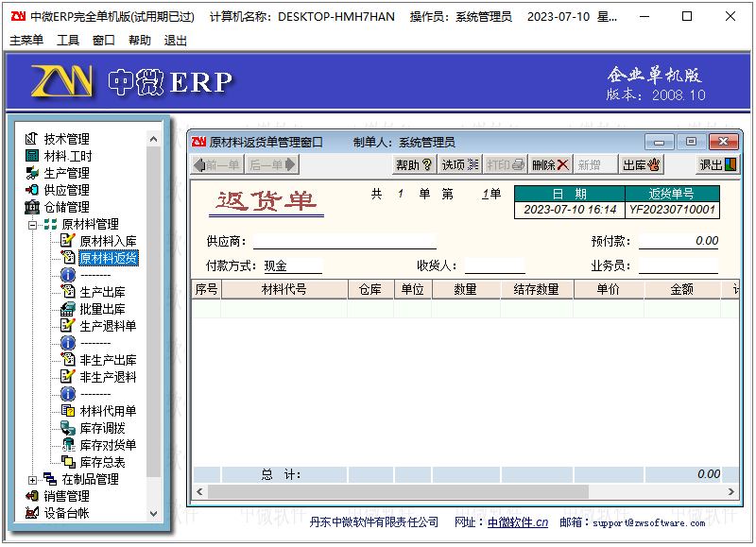Go to previous order with 前一单
Screen dimensions: 756x547
point(217,165)
